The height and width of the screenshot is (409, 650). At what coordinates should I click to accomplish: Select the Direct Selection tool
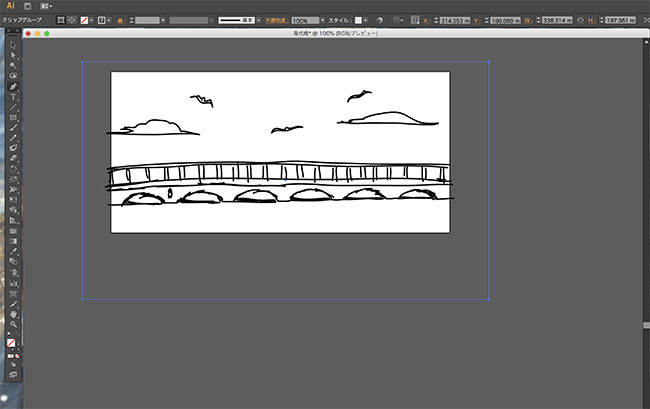[x=13, y=55]
